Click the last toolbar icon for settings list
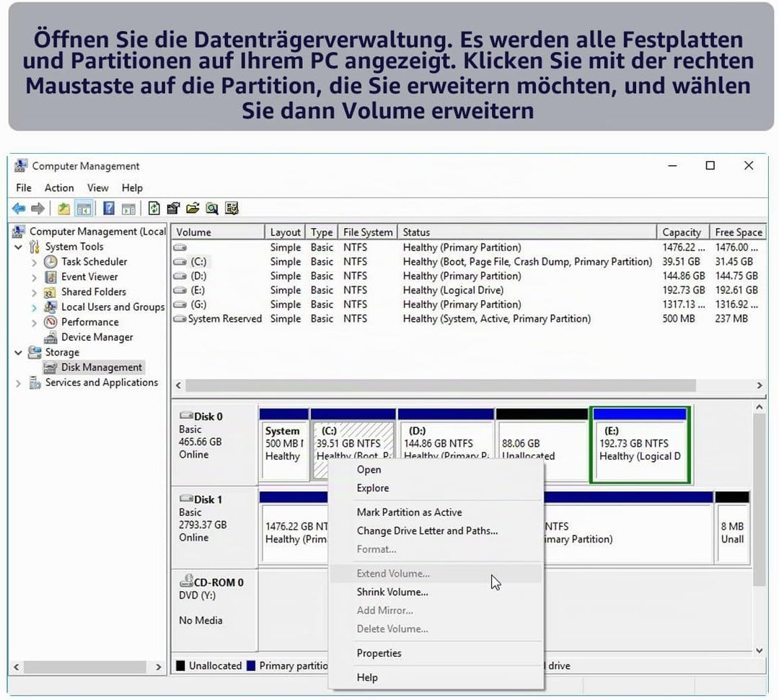This screenshot has width=779, height=700. 232,209
